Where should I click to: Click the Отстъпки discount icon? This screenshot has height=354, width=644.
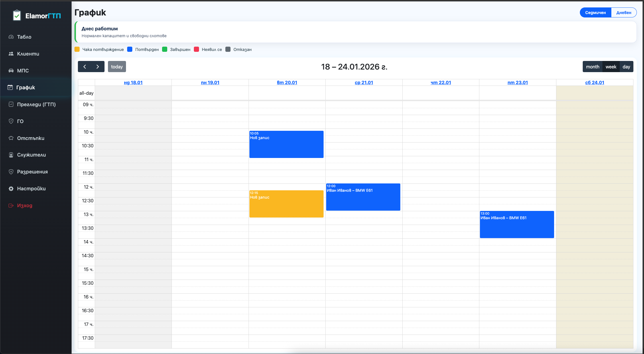[11, 138]
